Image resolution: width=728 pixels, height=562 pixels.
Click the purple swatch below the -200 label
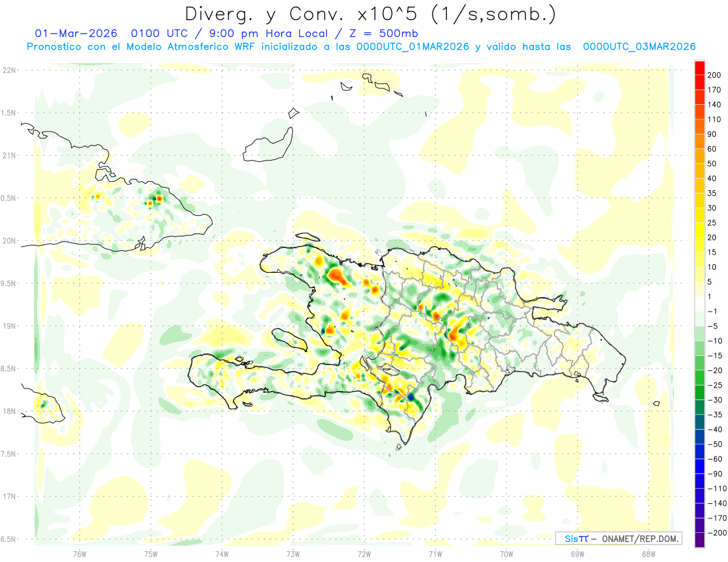click(699, 540)
